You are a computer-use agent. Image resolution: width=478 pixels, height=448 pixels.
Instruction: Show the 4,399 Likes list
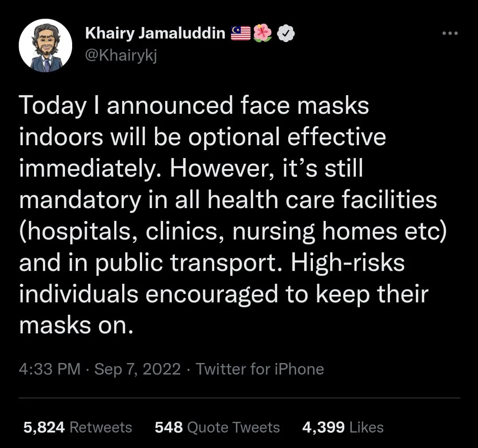[x=343, y=427]
